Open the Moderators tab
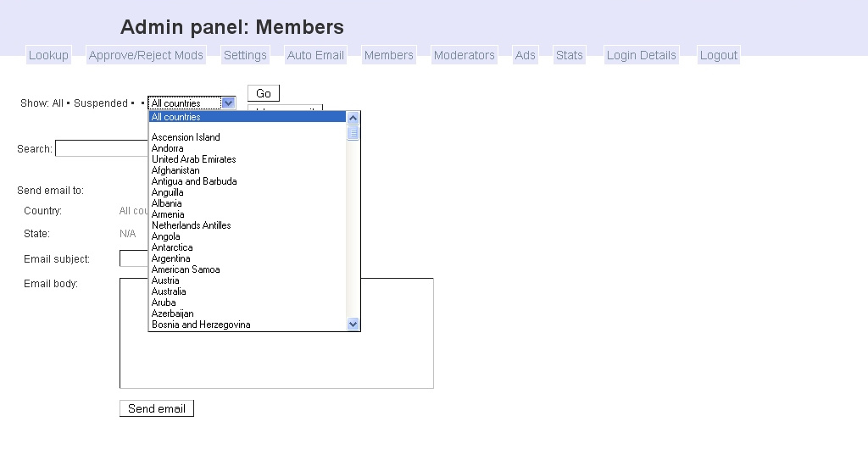Screen dimensions: 868x466 tap(464, 55)
